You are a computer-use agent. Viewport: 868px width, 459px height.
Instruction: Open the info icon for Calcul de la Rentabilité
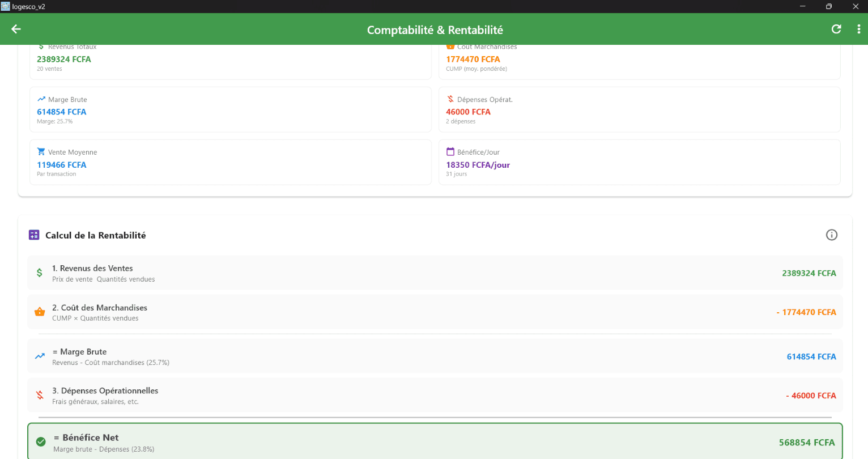point(832,235)
